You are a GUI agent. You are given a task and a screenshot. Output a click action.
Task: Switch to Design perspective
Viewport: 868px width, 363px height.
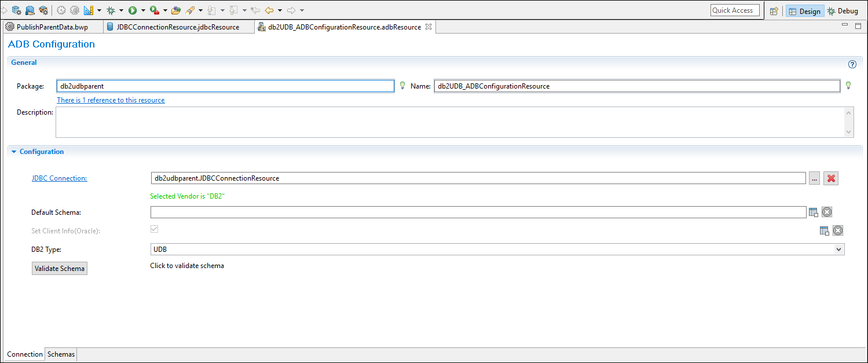tap(805, 11)
